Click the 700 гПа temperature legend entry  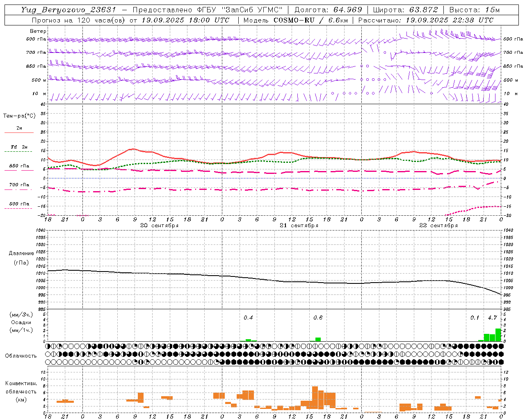19,185
